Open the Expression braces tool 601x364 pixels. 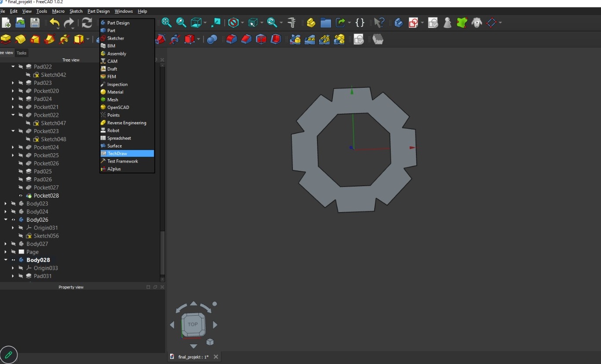tap(360, 22)
